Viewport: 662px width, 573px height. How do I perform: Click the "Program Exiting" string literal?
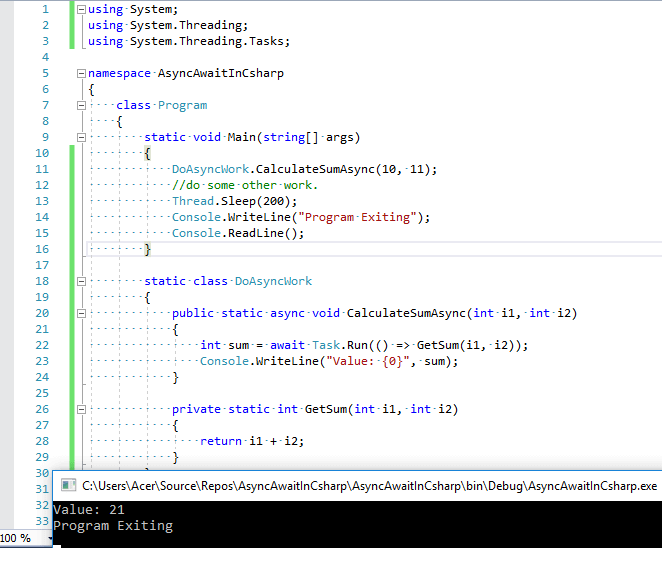354,217
